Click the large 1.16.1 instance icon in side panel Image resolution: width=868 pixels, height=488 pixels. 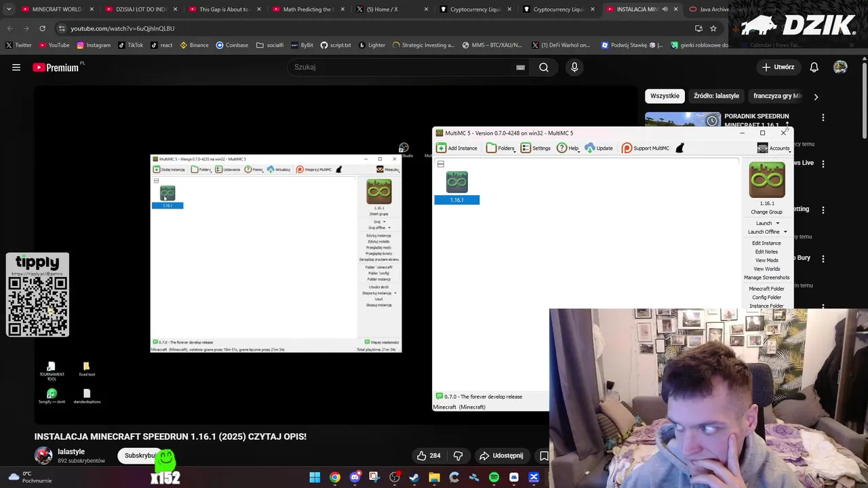click(x=767, y=180)
